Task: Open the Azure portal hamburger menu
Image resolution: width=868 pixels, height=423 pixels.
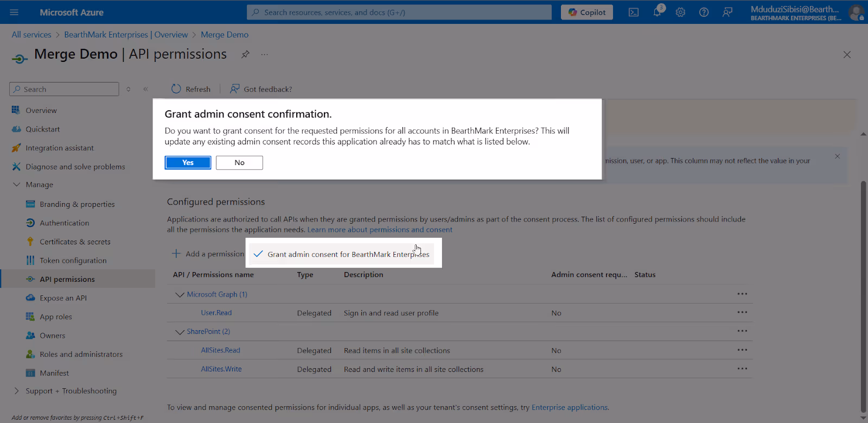Action: point(14,12)
